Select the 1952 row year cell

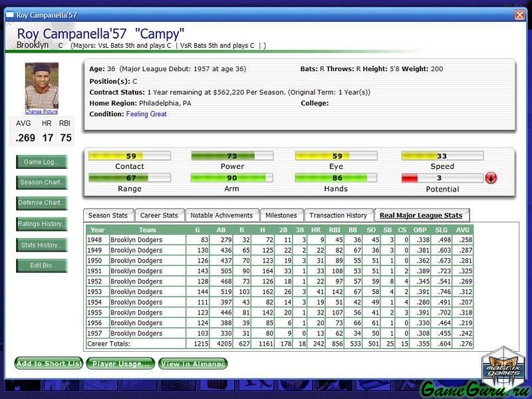[x=97, y=281]
